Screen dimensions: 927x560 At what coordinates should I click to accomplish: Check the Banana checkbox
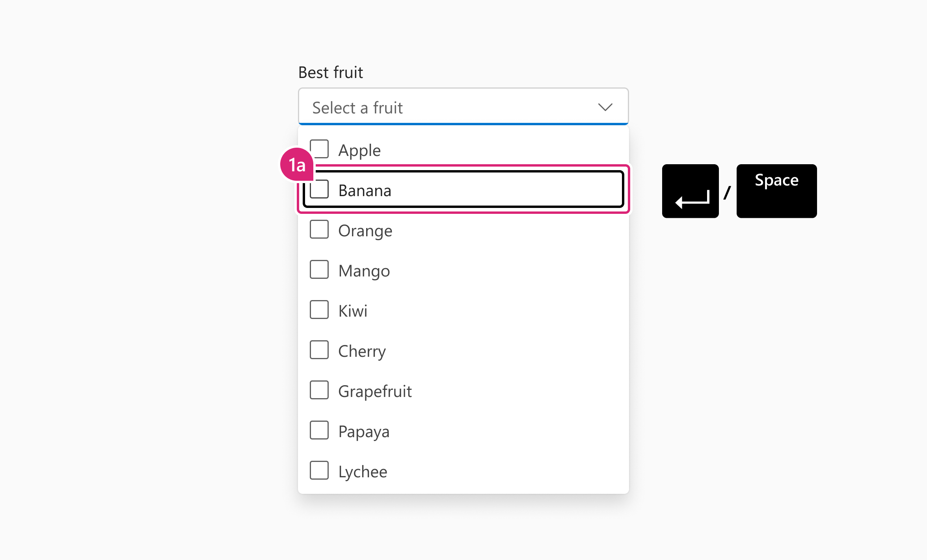(319, 190)
